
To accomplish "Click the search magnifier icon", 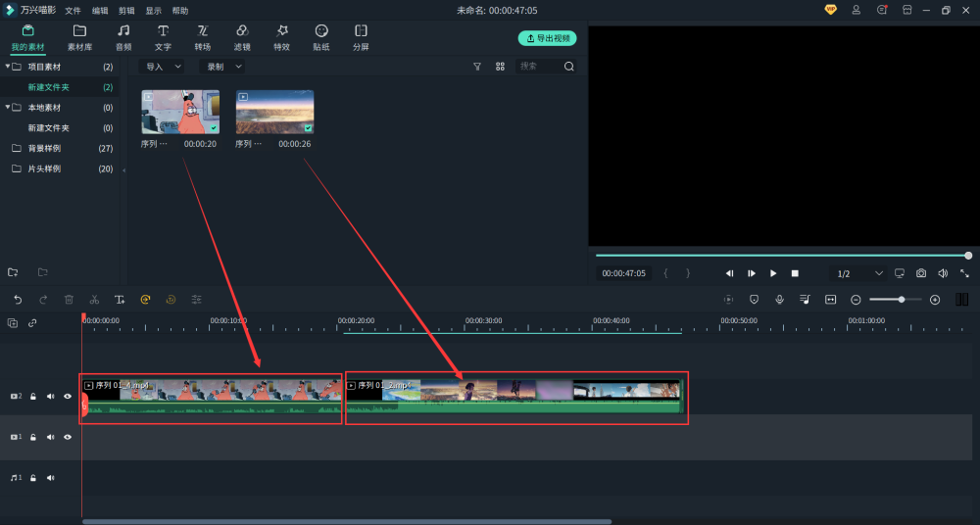I will click(568, 67).
